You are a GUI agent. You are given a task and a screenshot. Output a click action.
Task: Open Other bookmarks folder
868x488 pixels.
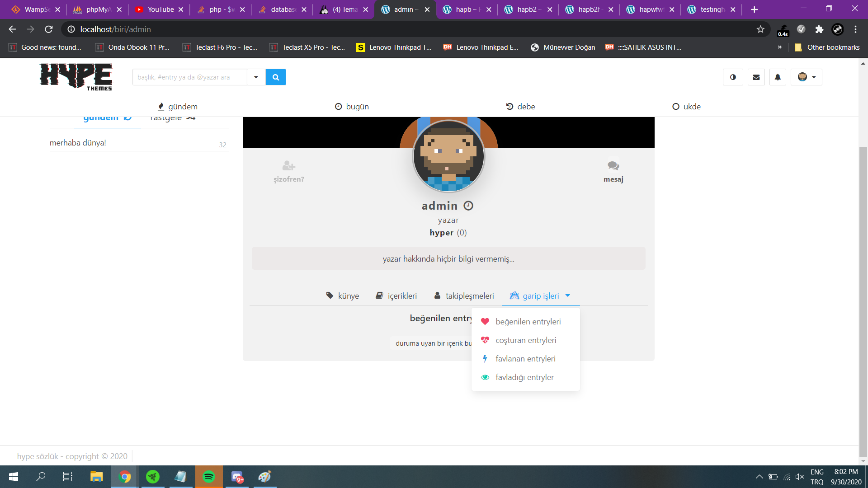pyautogui.click(x=827, y=47)
